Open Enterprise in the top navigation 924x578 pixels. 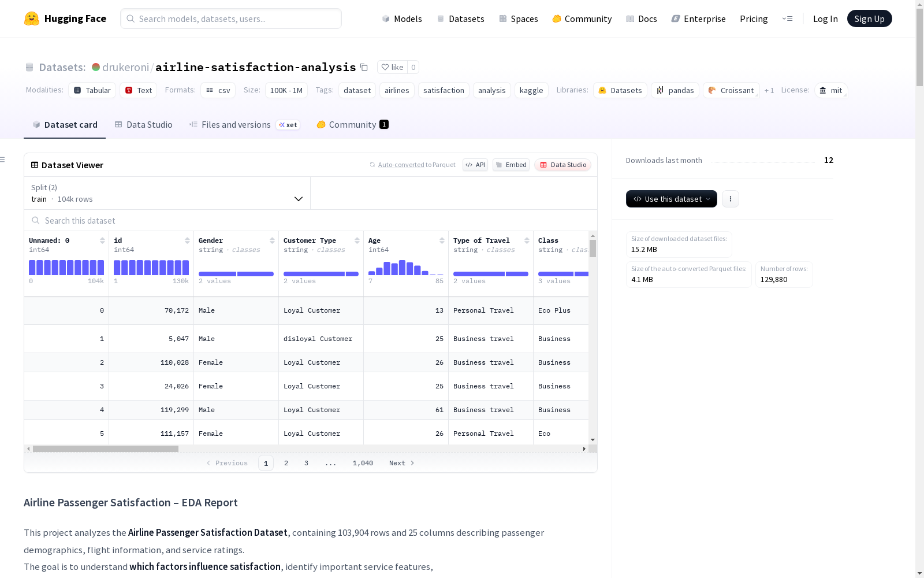[699, 18]
